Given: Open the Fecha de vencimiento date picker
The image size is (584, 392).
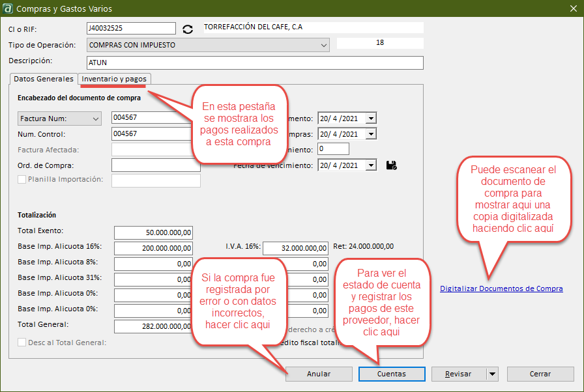Looking at the screenshot, I should 371,165.
